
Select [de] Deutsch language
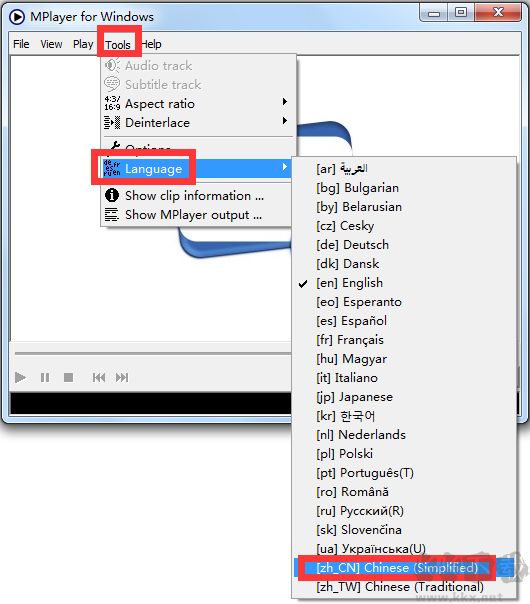coord(404,245)
